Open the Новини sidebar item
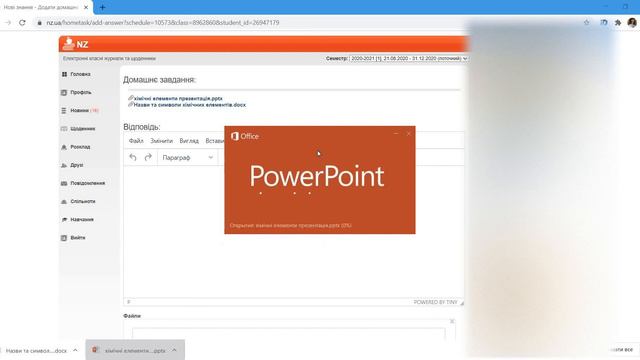 click(x=80, y=111)
